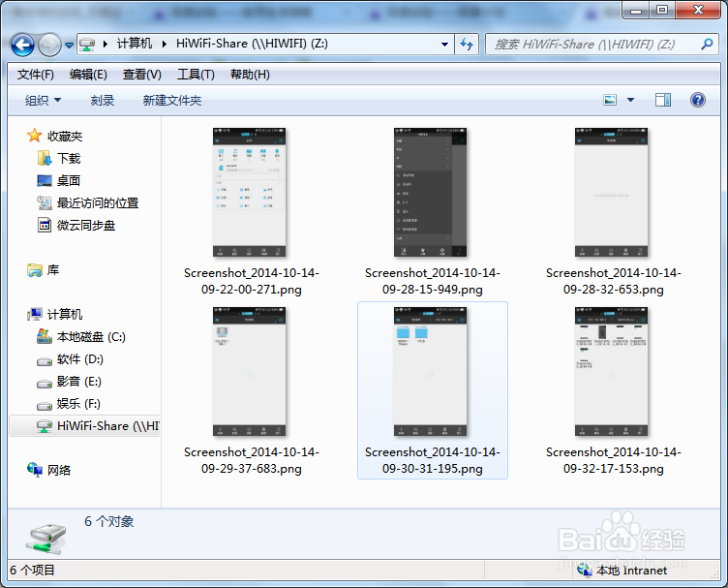This screenshot has height=588, width=728.
Task: Select thumbnail Screenshot_2014-10-14-09-28-15-949.png
Action: click(431, 192)
